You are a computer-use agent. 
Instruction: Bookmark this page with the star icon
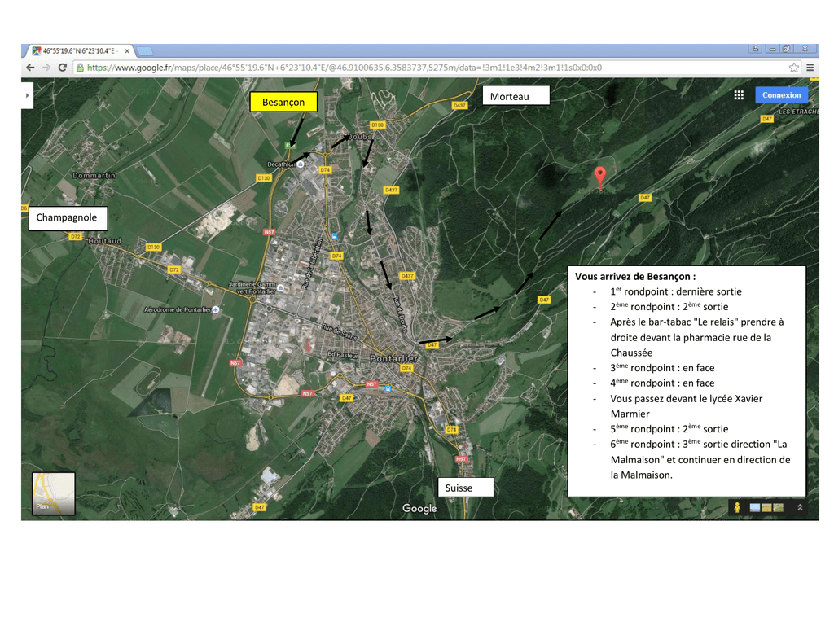793,68
